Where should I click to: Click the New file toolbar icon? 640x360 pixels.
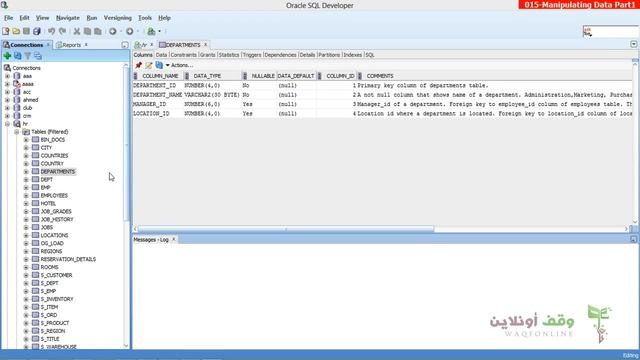(6, 31)
